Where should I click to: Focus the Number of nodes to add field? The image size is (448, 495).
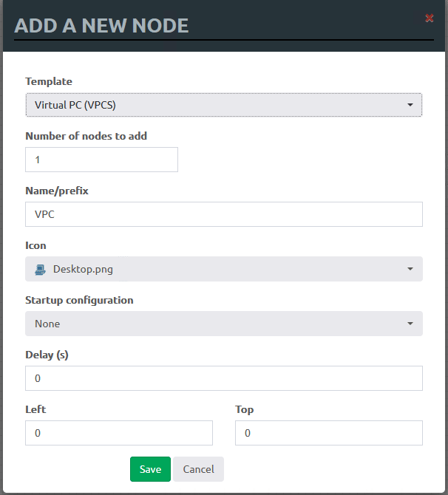101,160
